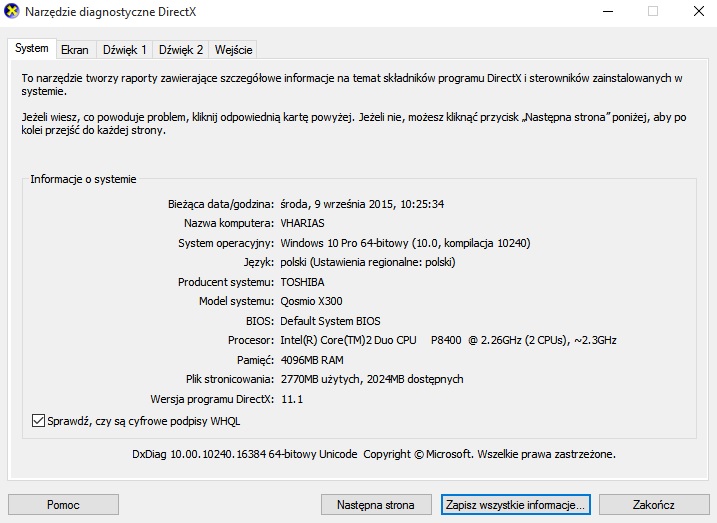Go to Następna strona
Screen dimensions: 717x523
[x=376, y=505]
